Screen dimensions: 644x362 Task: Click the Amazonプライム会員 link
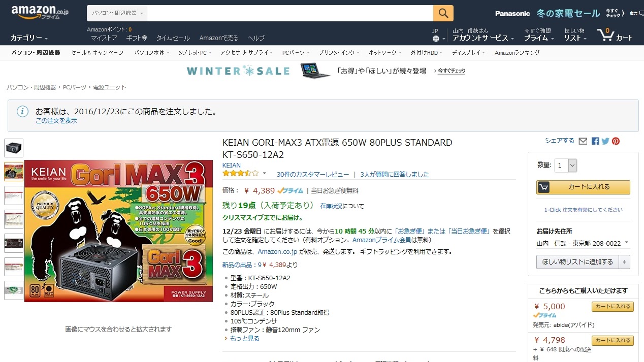(381, 240)
